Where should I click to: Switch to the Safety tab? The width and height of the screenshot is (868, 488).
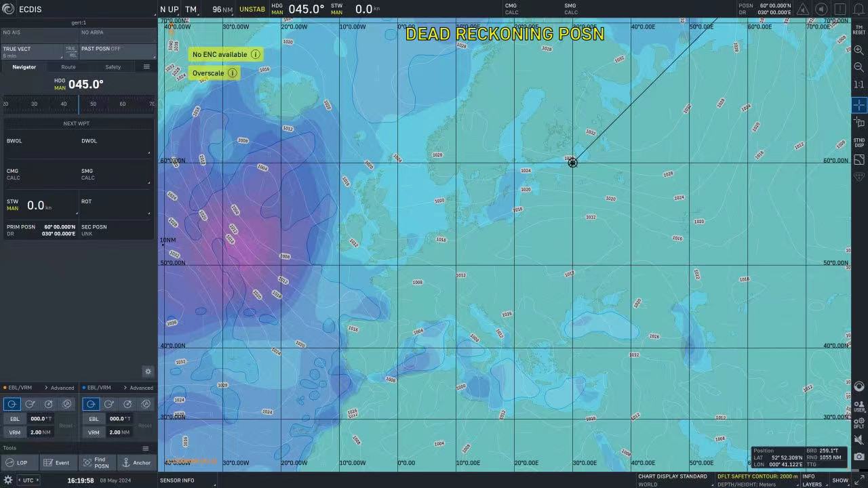[113, 67]
